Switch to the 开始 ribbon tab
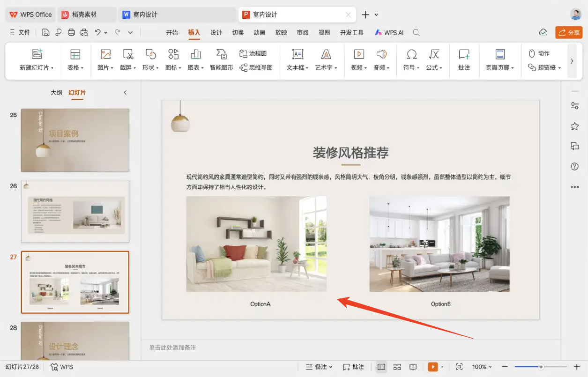 pos(172,33)
